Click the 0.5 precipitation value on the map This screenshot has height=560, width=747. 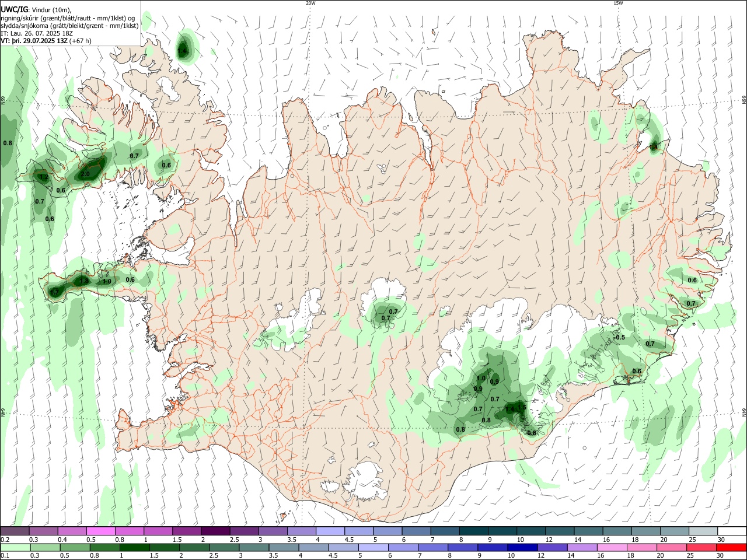pos(620,337)
